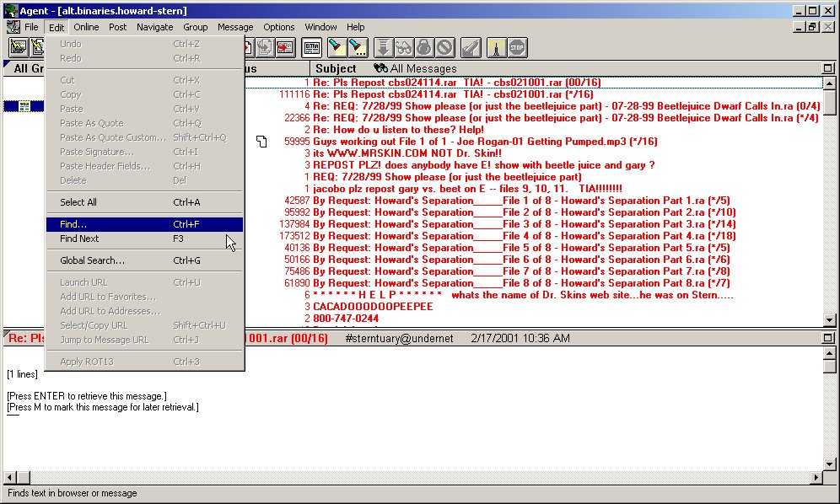Open the Help menu
Image resolution: width=840 pixels, height=504 pixels.
[355, 27]
